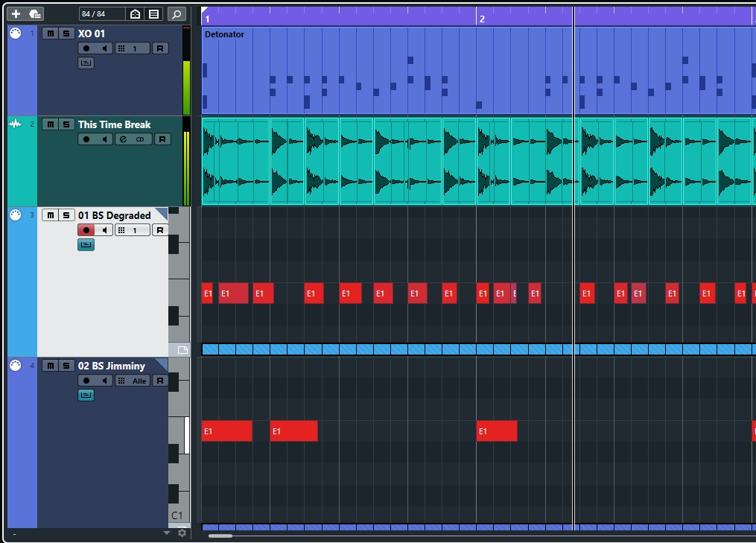Select the 01 BS Degraded track name
The height and width of the screenshot is (543, 756).
(x=114, y=215)
